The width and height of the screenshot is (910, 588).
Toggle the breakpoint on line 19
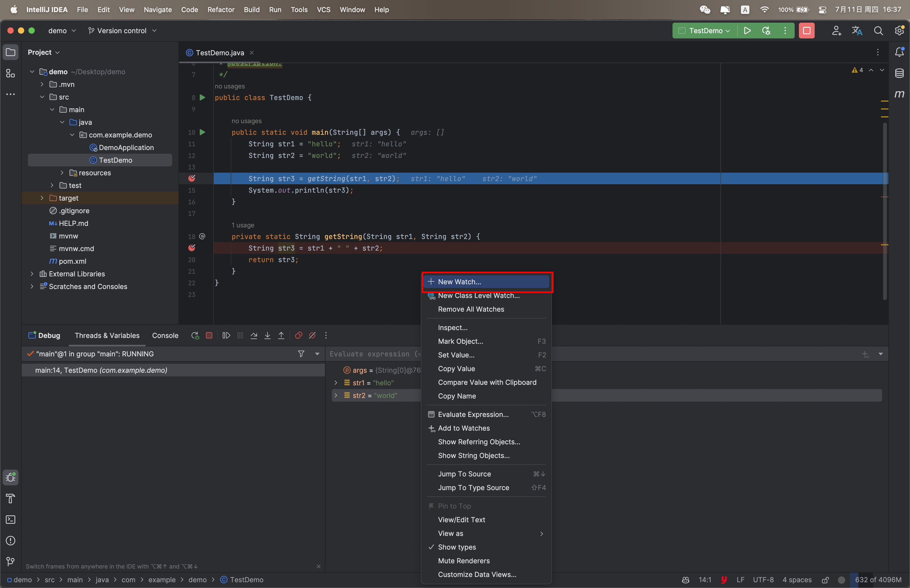[x=192, y=248]
